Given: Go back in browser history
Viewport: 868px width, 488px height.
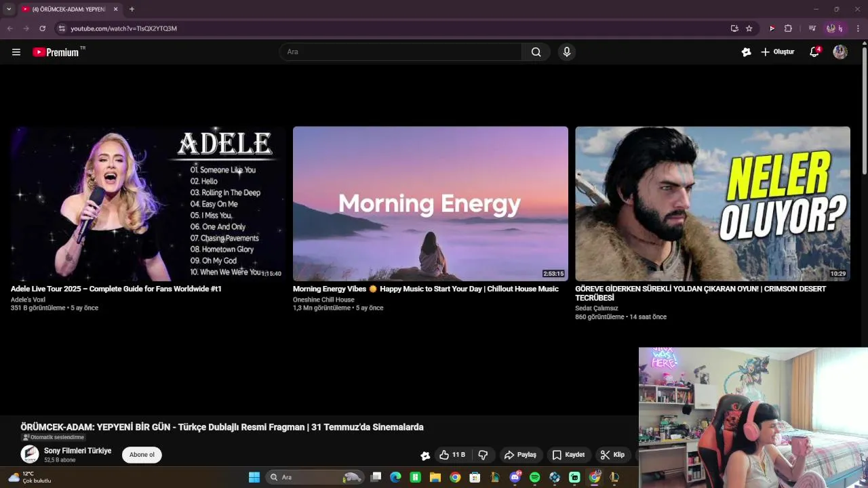Looking at the screenshot, I should pyautogui.click(x=10, y=28).
